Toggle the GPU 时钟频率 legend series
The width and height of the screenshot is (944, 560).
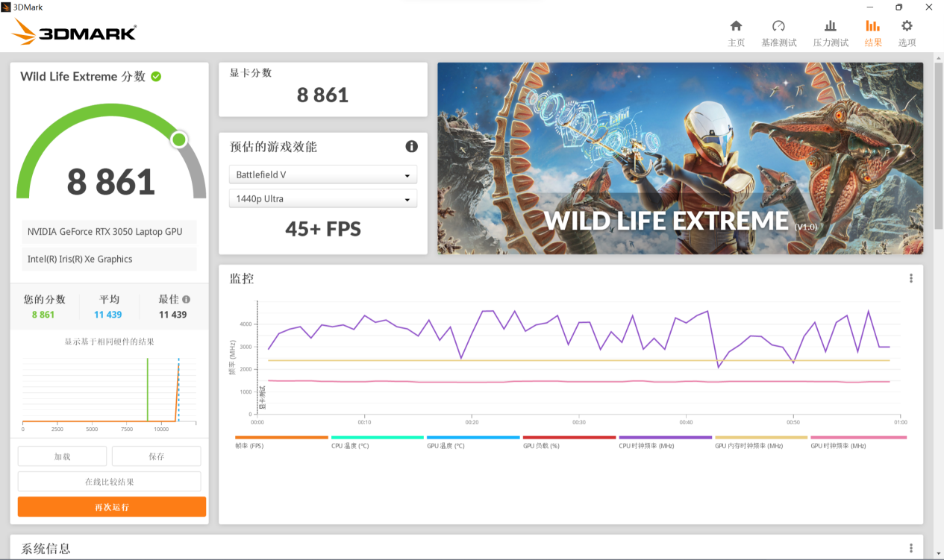click(858, 442)
